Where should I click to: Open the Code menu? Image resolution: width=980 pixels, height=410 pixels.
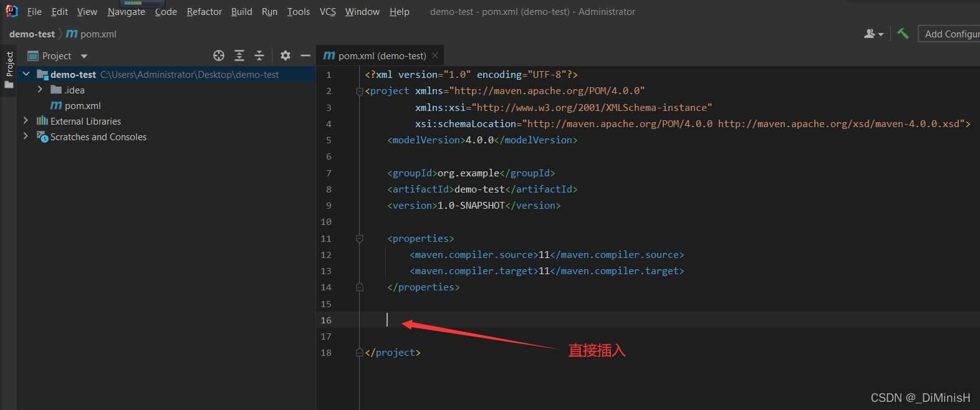pos(166,12)
